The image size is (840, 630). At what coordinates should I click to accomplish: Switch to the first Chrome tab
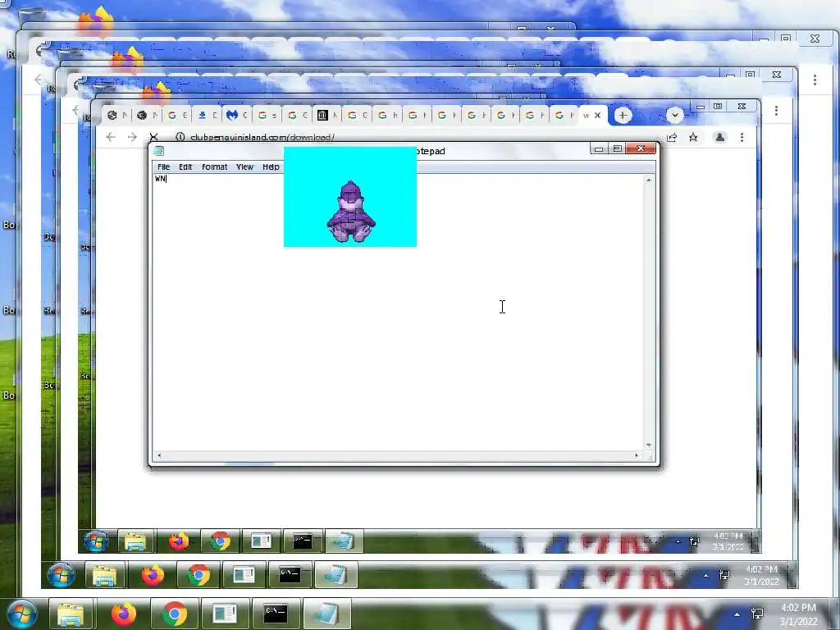116,115
